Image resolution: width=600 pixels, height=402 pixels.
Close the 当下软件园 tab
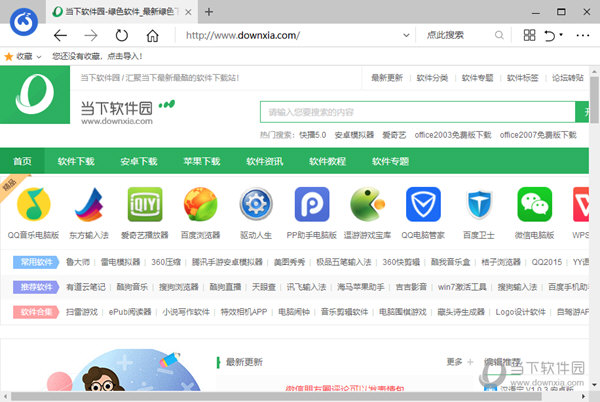click(188, 12)
